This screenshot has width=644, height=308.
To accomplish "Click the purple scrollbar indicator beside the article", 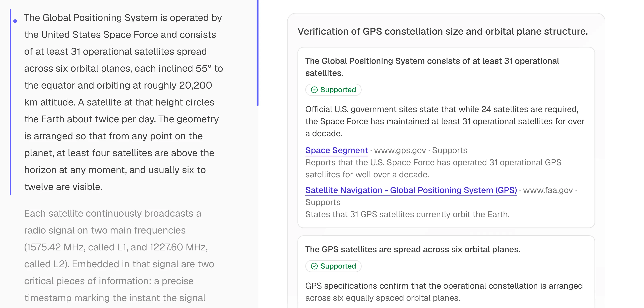I will click(x=258, y=53).
